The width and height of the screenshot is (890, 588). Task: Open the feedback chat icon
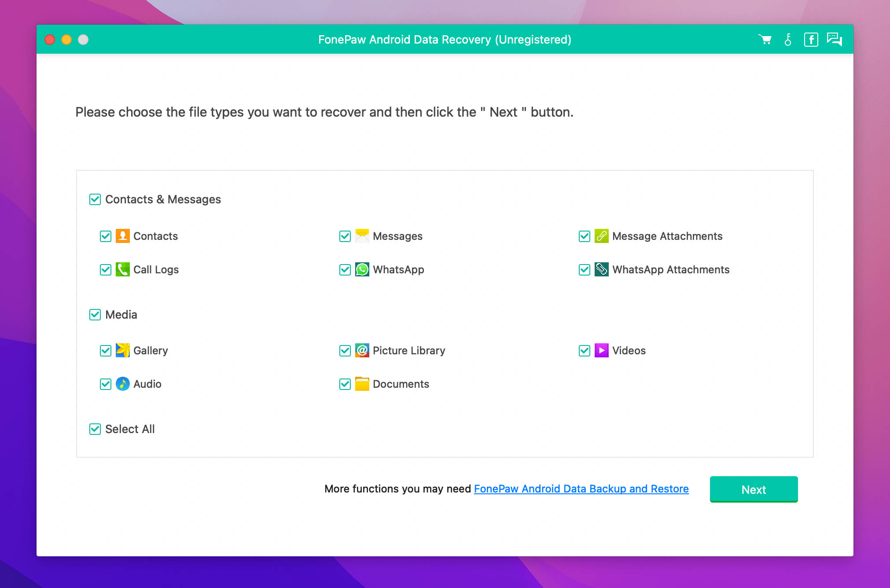click(x=835, y=40)
